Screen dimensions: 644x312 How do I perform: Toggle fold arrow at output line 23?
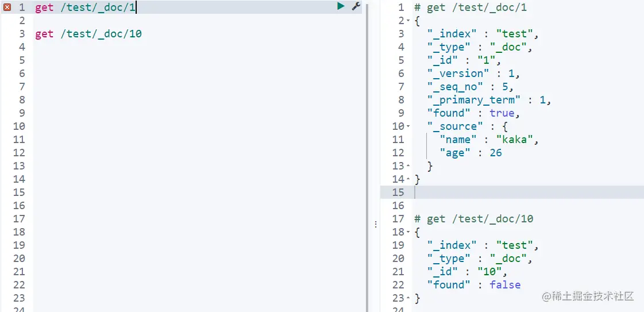pyautogui.click(x=408, y=298)
